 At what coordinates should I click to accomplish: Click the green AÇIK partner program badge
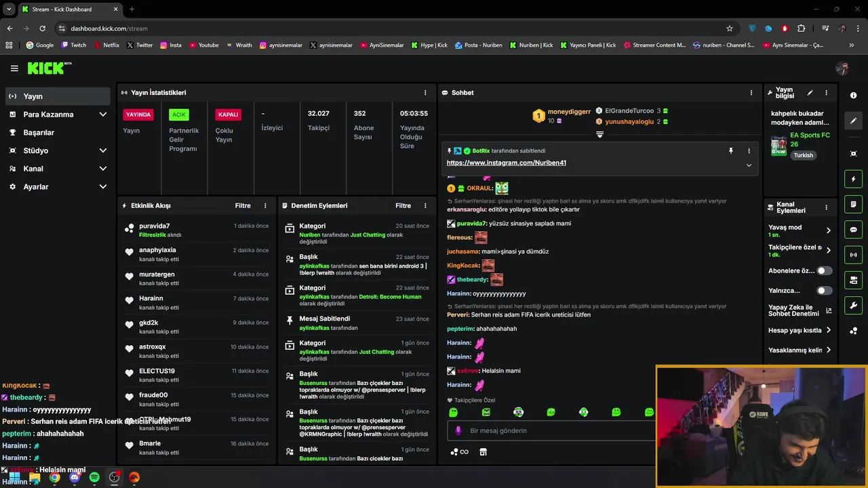pos(178,115)
